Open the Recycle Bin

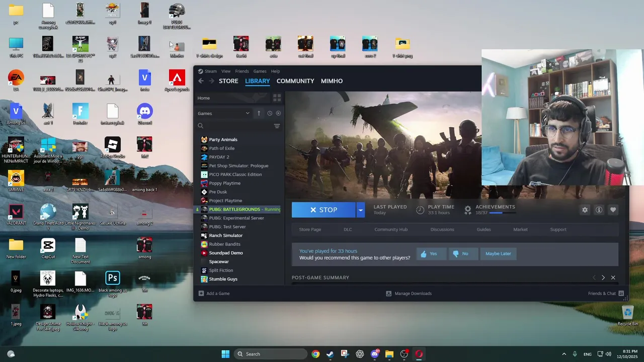(x=627, y=315)
